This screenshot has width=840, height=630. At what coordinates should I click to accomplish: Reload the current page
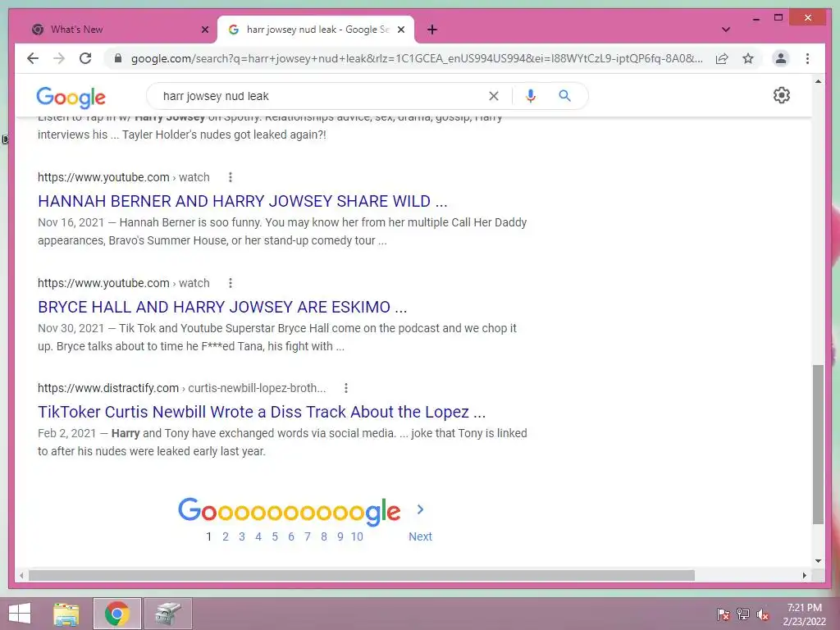[x=85, y=58]
